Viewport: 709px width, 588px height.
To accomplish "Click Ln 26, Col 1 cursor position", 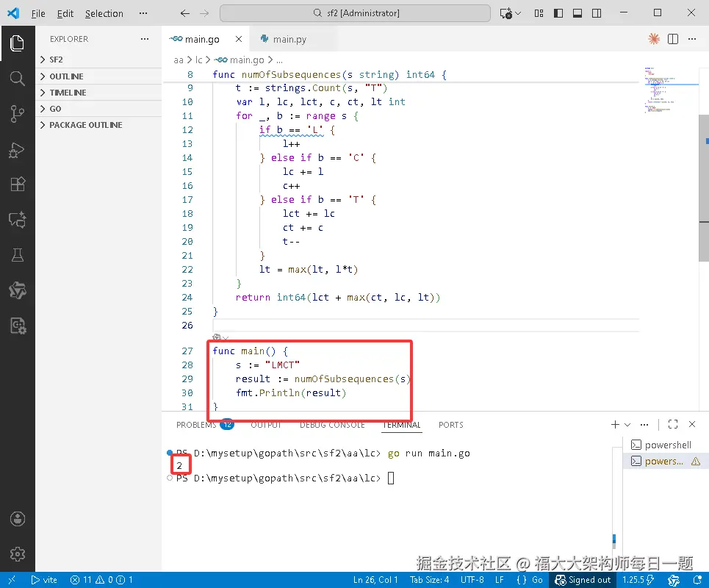I will click(x=375, y=580).
